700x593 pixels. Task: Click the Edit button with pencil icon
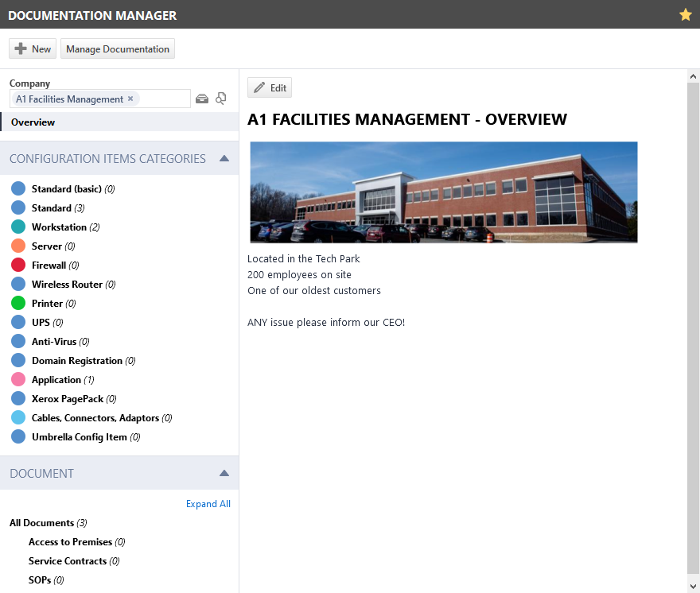click(x=270, y=87)
